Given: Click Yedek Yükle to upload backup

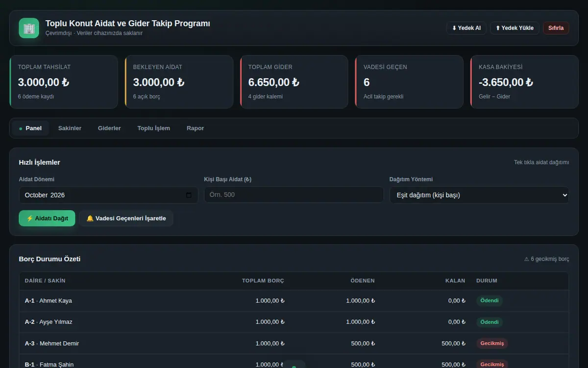Looking at the screenshot, I should pos(514,28).
